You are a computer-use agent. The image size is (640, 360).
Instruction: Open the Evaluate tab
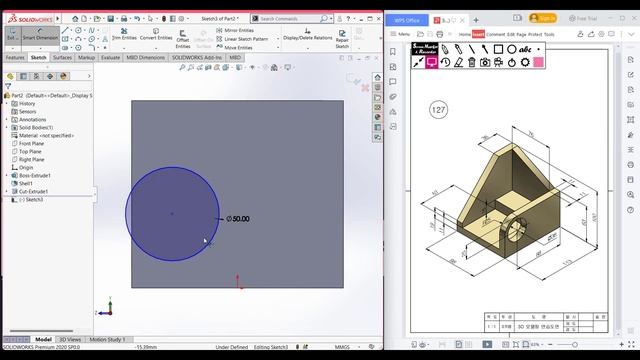pyautogui.click(x=110, y=58)
